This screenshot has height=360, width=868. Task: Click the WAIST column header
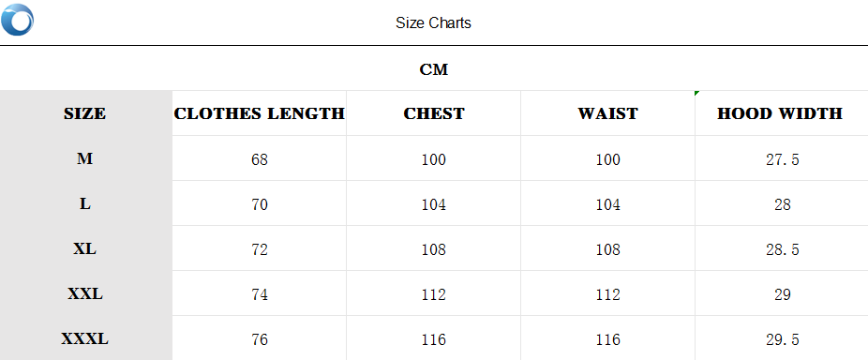(607, 113)
